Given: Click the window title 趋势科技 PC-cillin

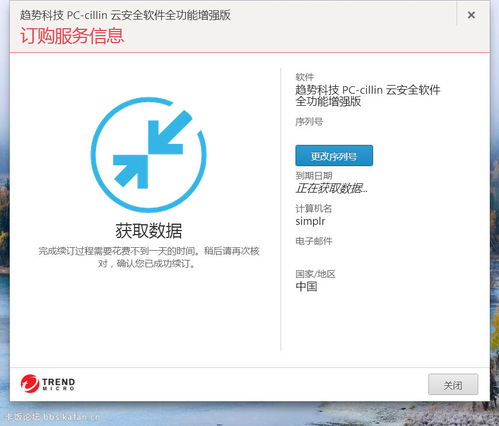Looking at the screenshot, I should pyautogui.click(x=125, y=15).
